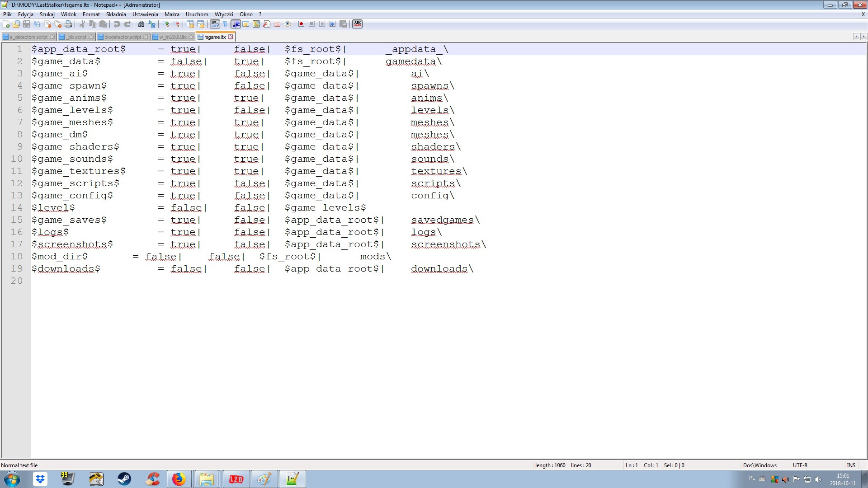Screen dimensions: 868x488
Task: Click the Undo toolbar icon
Action: (x=117, y=24)
